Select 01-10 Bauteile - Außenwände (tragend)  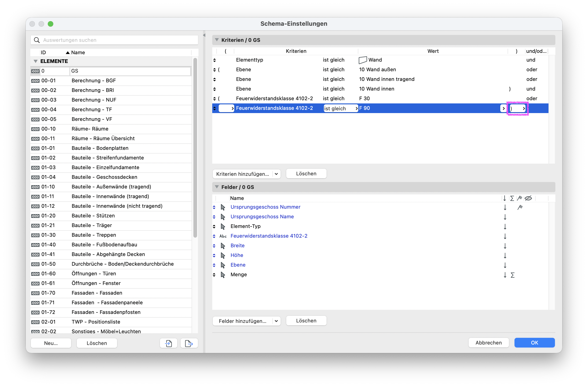(111, 187)
